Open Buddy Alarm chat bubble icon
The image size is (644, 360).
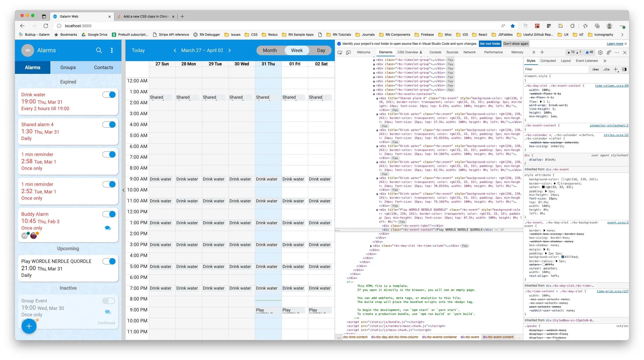point(108,228)
